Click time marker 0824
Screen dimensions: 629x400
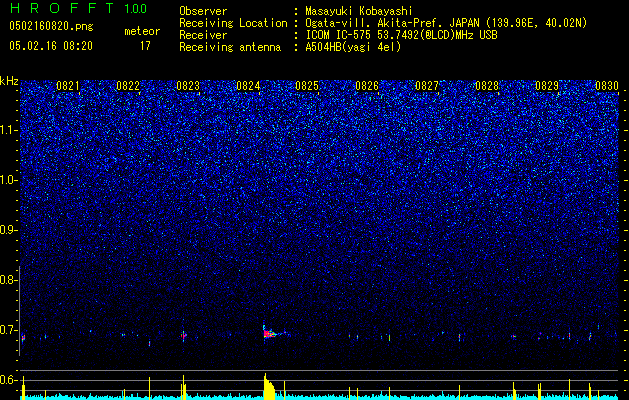pyautogui.click(x=248, y=86)
